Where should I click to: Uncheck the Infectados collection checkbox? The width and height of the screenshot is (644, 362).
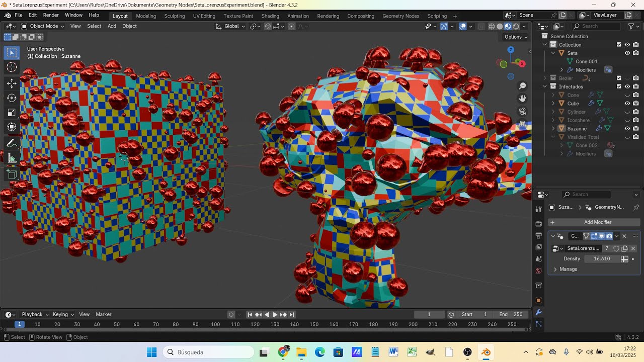619,86
